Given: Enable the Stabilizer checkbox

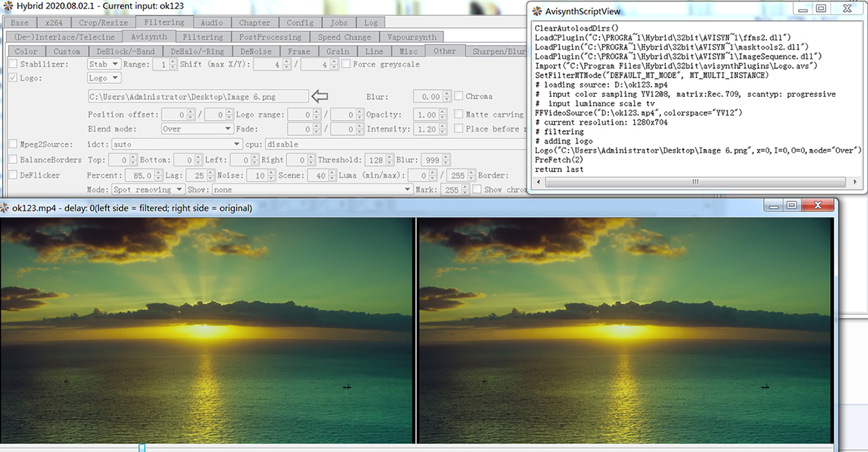Looking at the screenshot, I should coord(13,64).
